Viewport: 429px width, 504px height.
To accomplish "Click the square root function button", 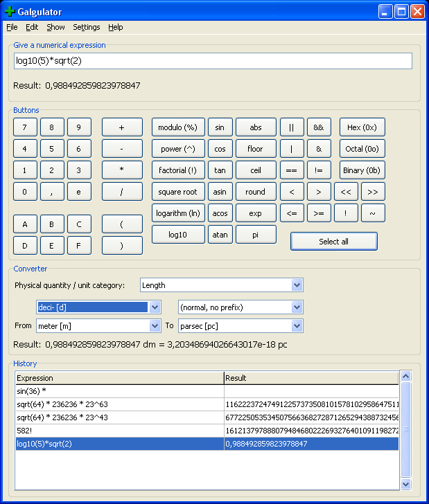I will coord(178,192).
